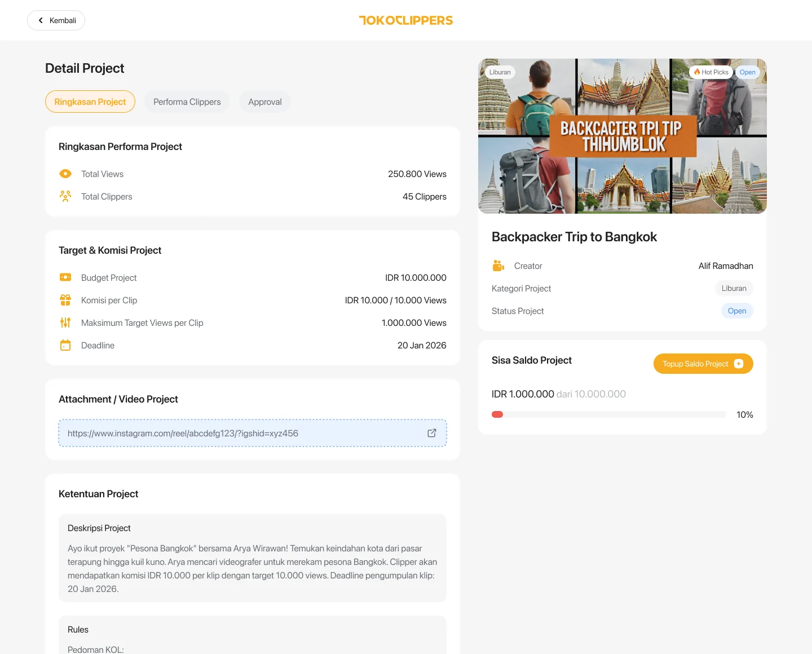Viewport: 812px width, 654px height.
Task: Click the Total Views eye icon
Action: (65, 174)
